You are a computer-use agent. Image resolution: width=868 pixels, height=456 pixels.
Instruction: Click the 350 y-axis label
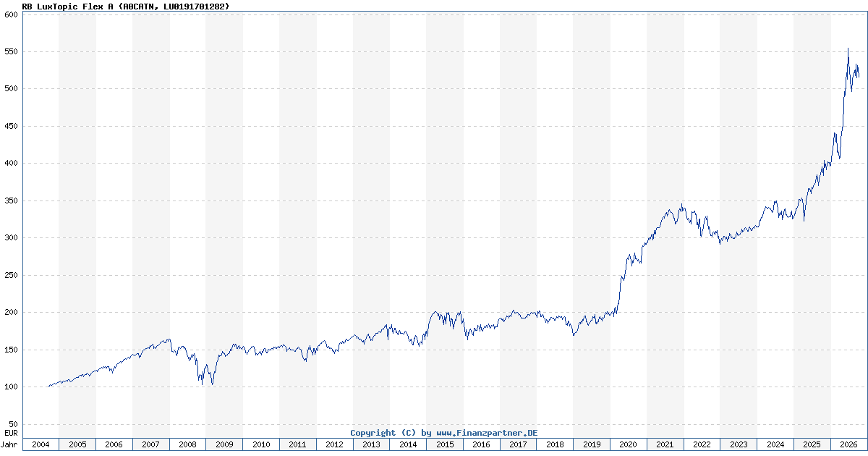tap(11, 200)
